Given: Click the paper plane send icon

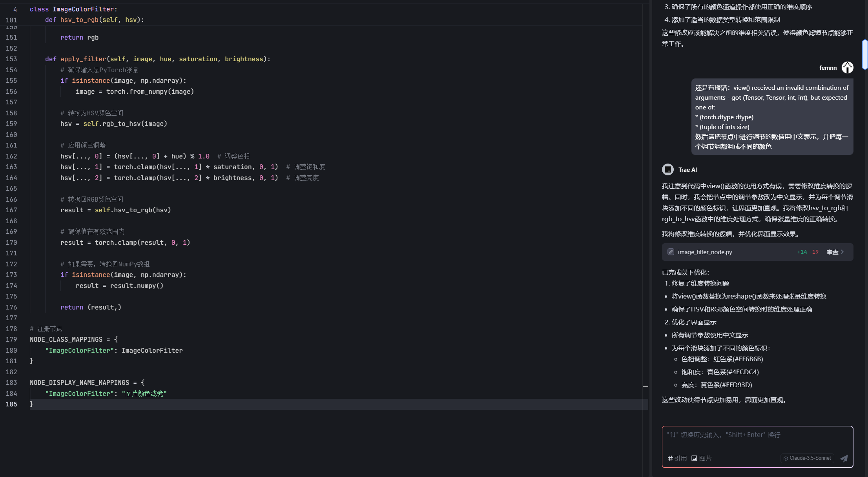Looking at the screenshot, I should point(844,458).
